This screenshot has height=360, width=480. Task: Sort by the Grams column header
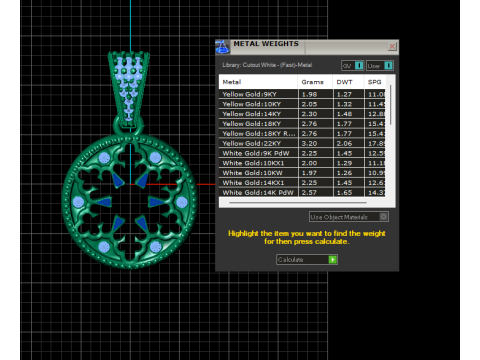[315, 82]
